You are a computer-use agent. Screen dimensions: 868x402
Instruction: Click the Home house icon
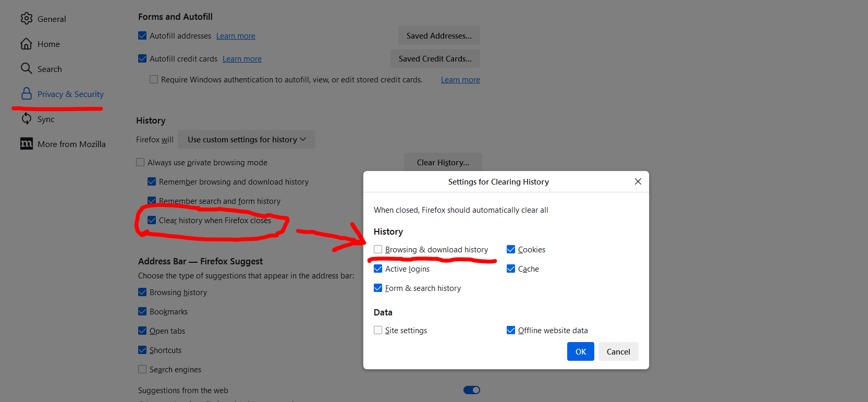pyautogui.click(x=26, y=44)
